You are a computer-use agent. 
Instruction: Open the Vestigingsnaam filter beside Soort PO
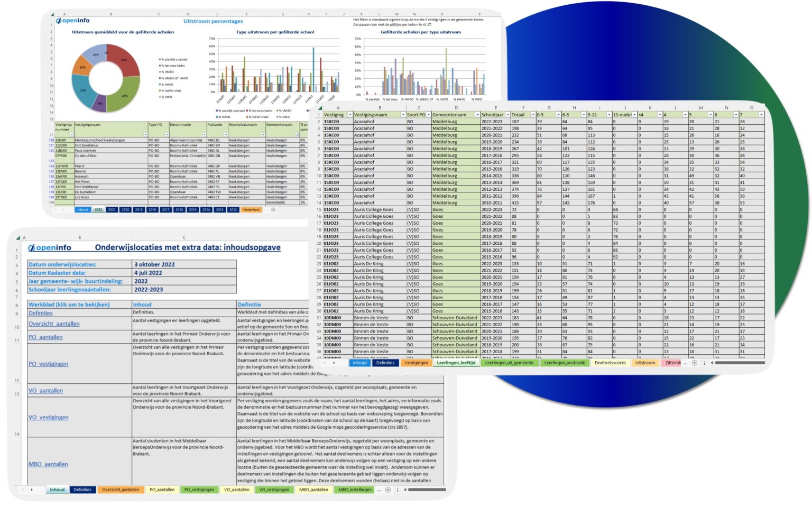tap(403, 115)
